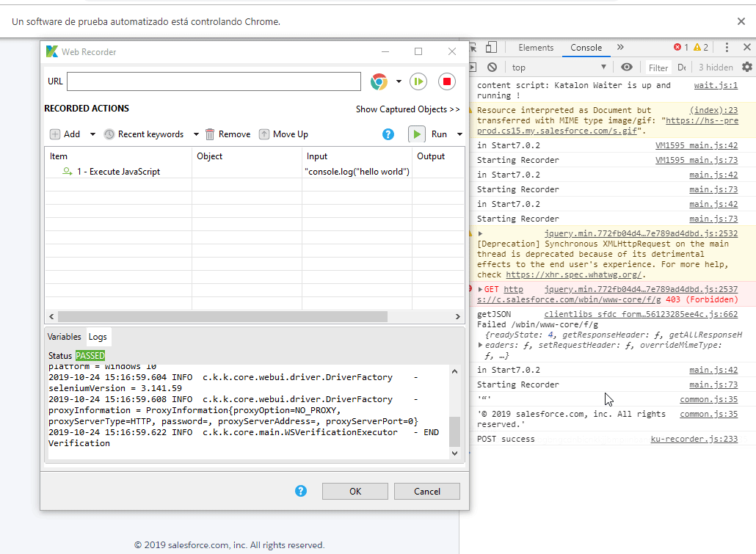Click the console.log input cell
Screen dimensions: 756x554
pyautogui.click(x=357, y=172)
